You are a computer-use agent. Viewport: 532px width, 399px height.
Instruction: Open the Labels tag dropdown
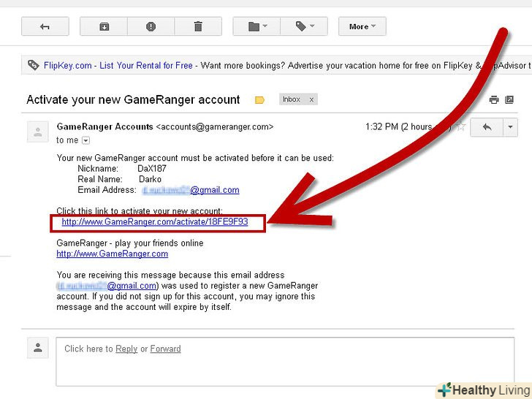[305, 26]
